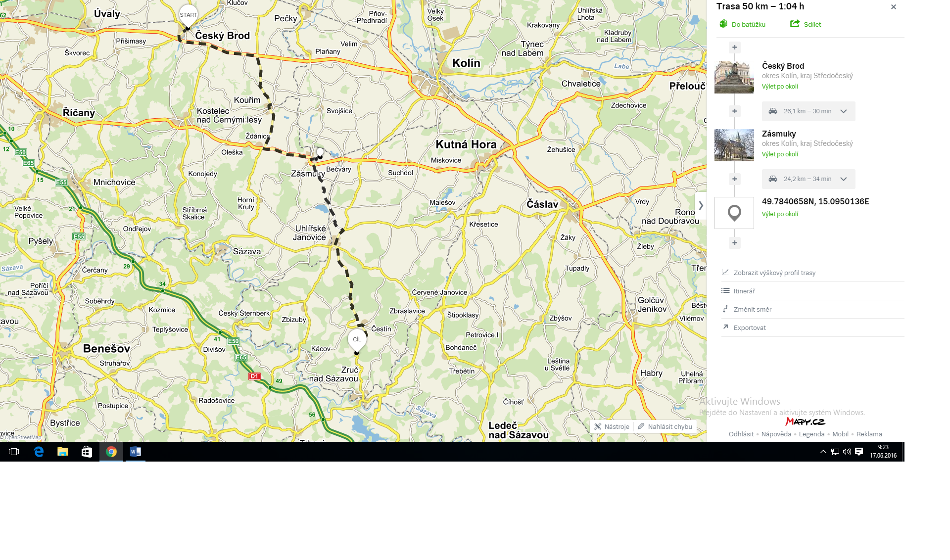
Task: Open Nástroje tools on the map
Action: (612, 426)
